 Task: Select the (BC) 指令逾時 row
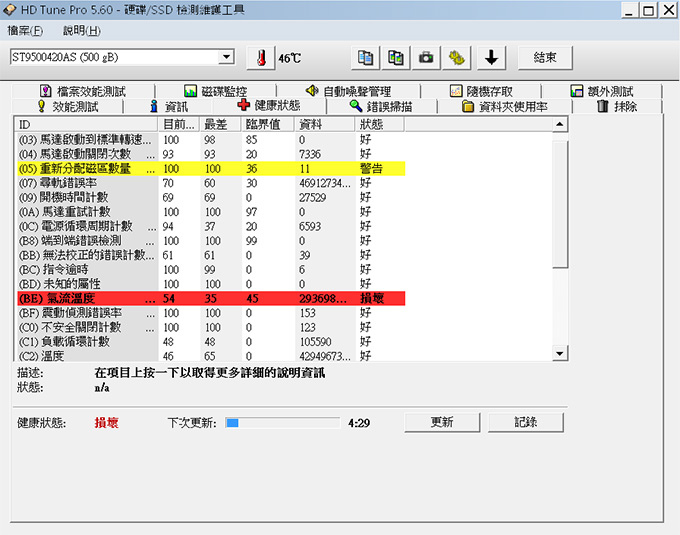211,269
